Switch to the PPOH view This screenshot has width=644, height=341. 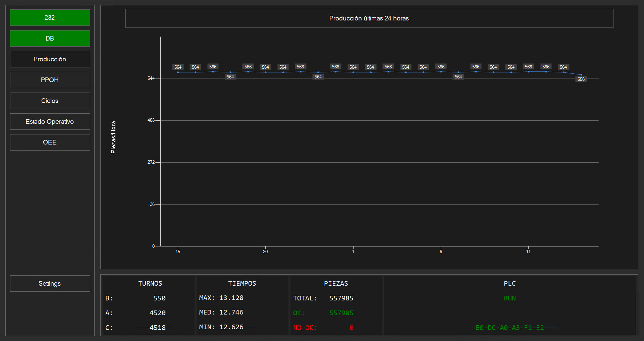click(50, 80)
